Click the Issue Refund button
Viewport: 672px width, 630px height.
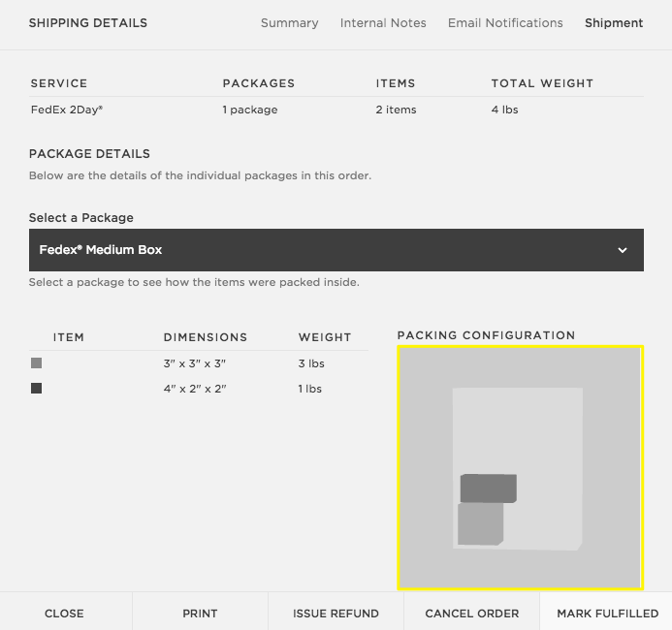click(336, 613)
